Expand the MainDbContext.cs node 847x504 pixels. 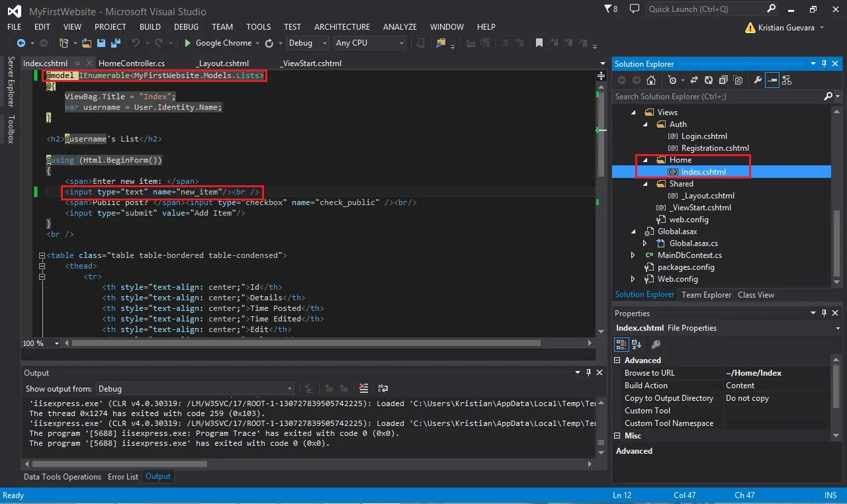[634, 255]
